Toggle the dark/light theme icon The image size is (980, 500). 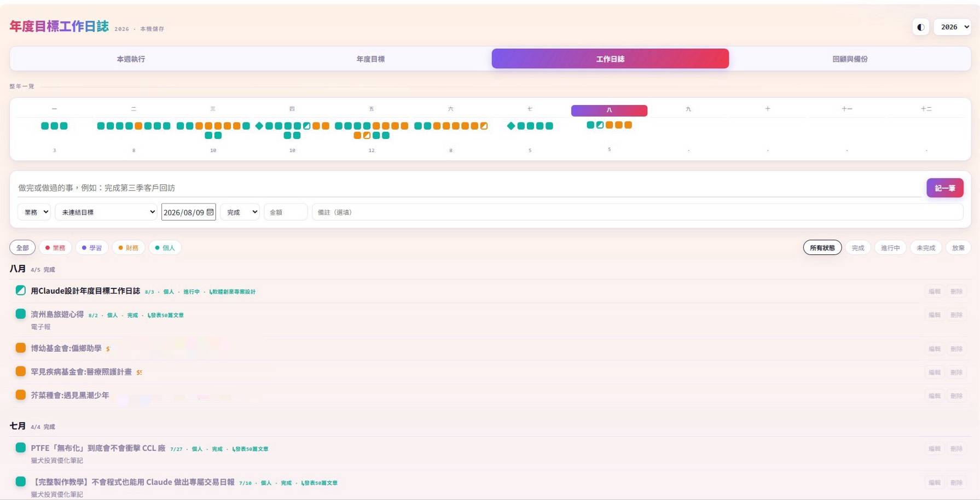(920, 27)
